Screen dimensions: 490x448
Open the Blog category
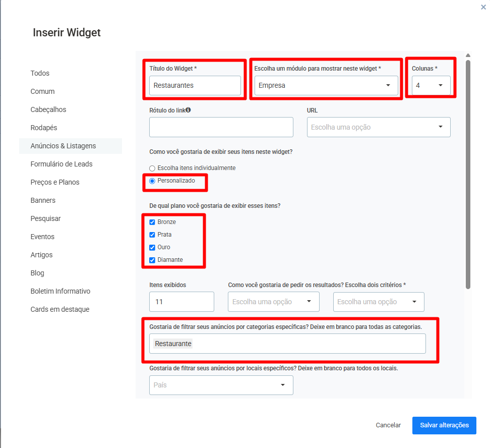pyautogui.click(x=37, y=273)
